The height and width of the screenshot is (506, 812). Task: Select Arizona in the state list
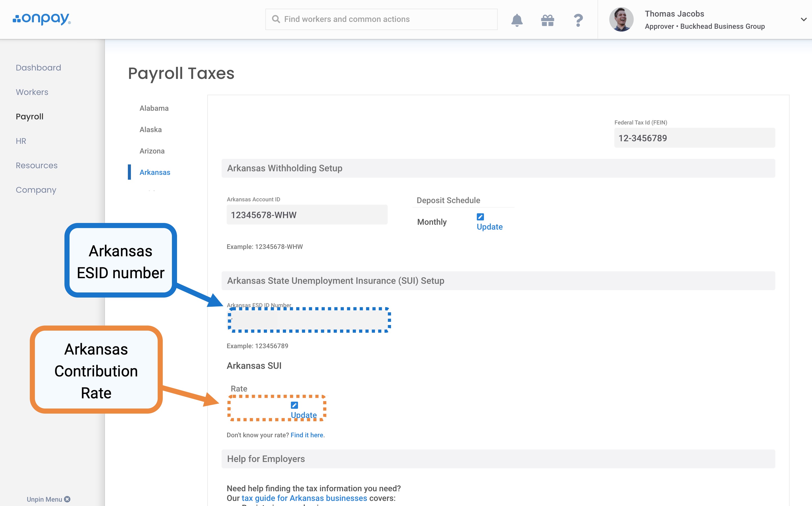152,151
